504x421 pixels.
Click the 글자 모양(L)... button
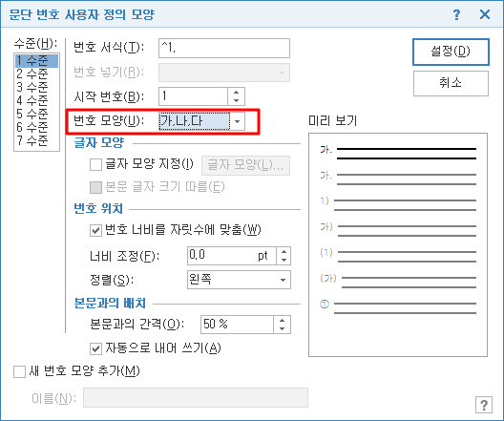coord(245,165)
